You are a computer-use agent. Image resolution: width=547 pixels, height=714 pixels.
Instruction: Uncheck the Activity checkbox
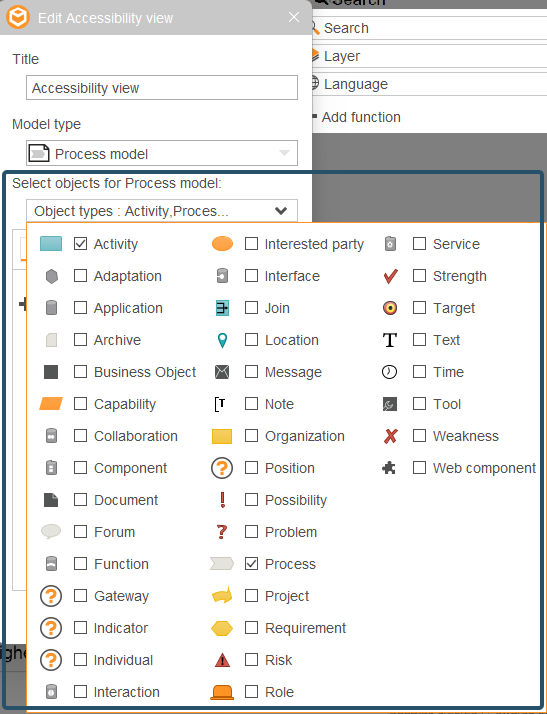pyautogui.click(x=81, y=244)
